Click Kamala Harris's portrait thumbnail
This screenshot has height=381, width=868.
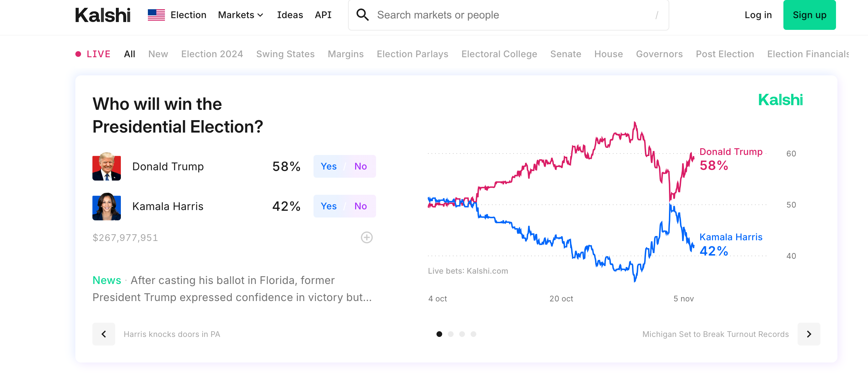click(x=107, y=206)
